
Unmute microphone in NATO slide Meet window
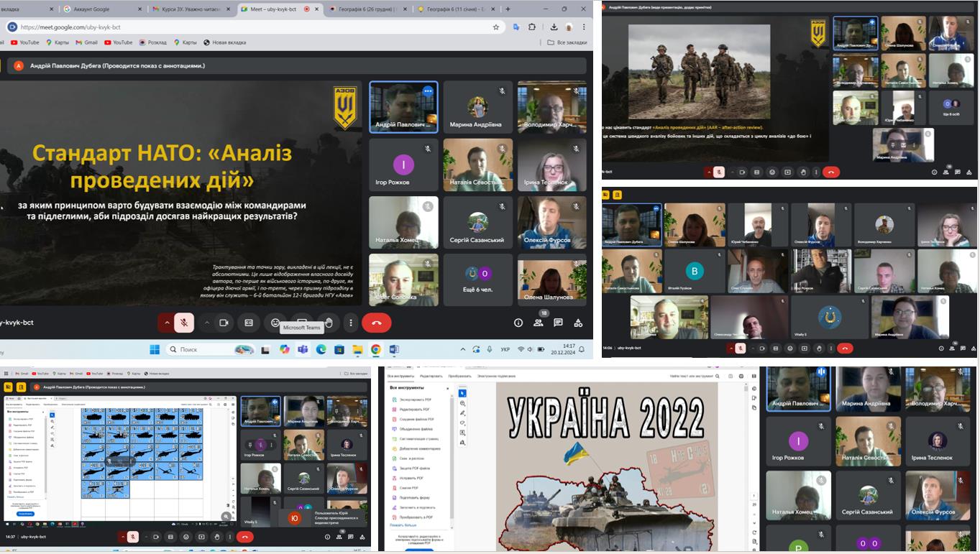tap(184, 323)
